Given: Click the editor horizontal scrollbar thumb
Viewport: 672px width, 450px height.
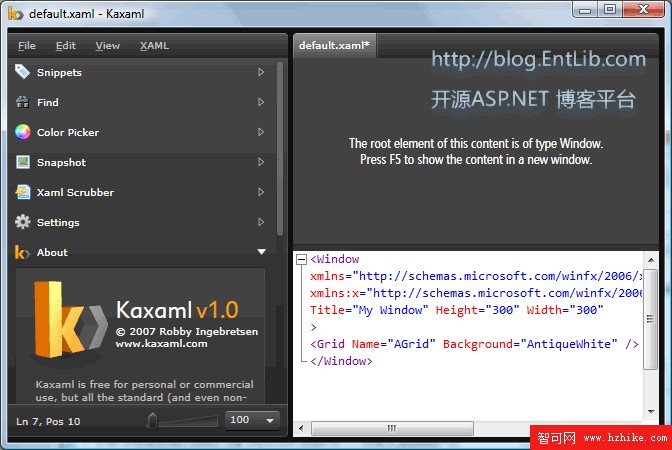Looking at the screenshot, I should coord(392,428).
